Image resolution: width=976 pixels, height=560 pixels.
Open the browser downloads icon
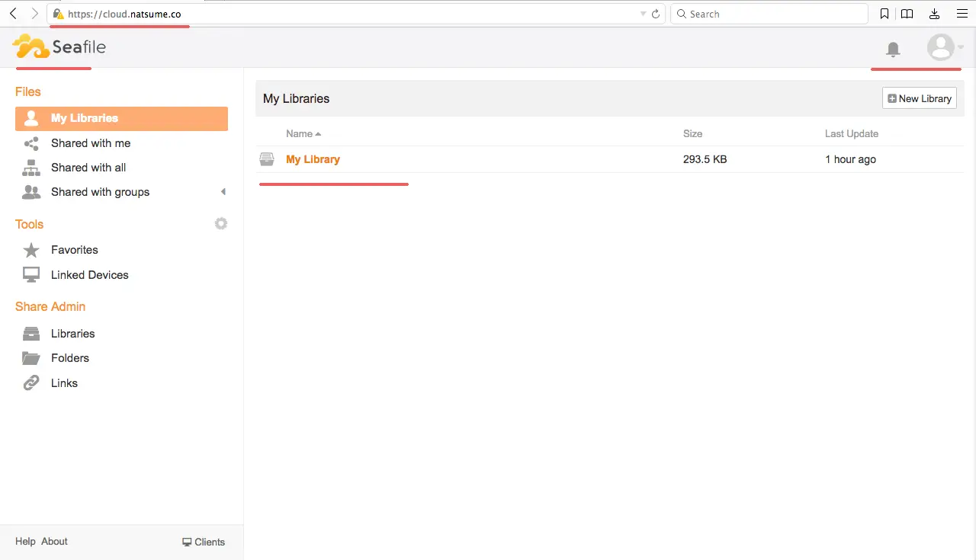coord(935,14)
